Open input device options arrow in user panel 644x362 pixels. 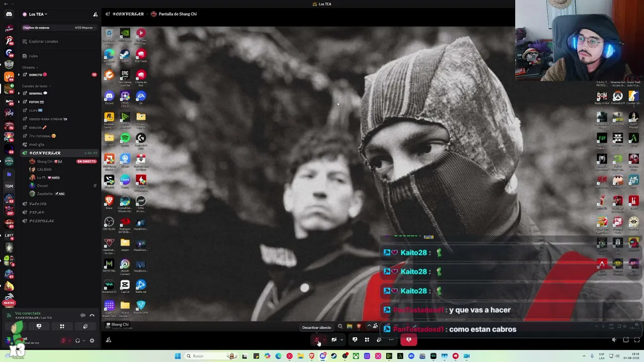pyautogui.click(x=69, y=340)
